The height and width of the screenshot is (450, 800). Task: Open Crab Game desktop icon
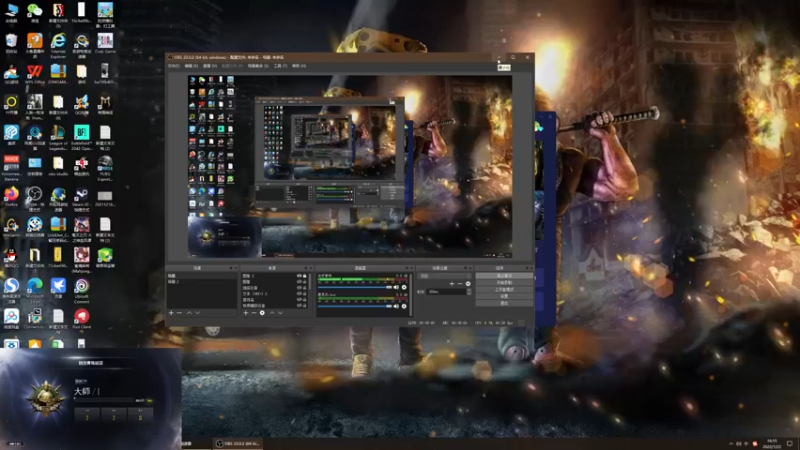pos(105,44)
